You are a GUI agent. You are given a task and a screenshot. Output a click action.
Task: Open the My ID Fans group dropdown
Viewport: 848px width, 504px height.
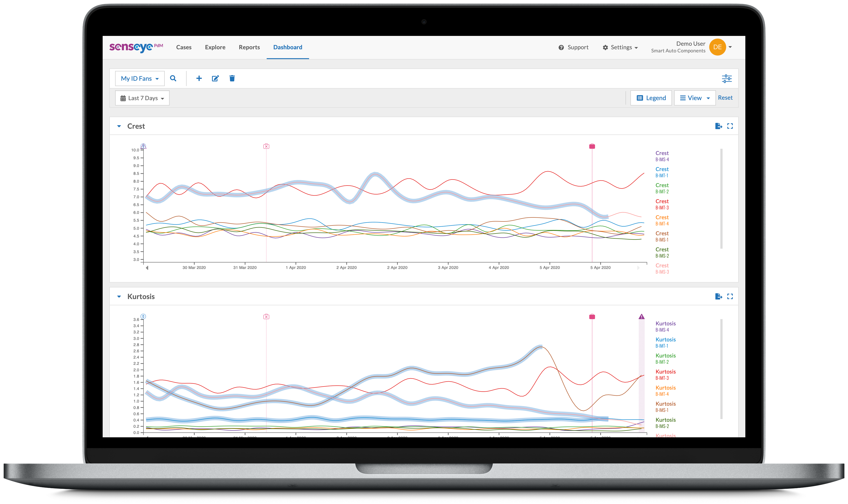[x=140, y=78]
